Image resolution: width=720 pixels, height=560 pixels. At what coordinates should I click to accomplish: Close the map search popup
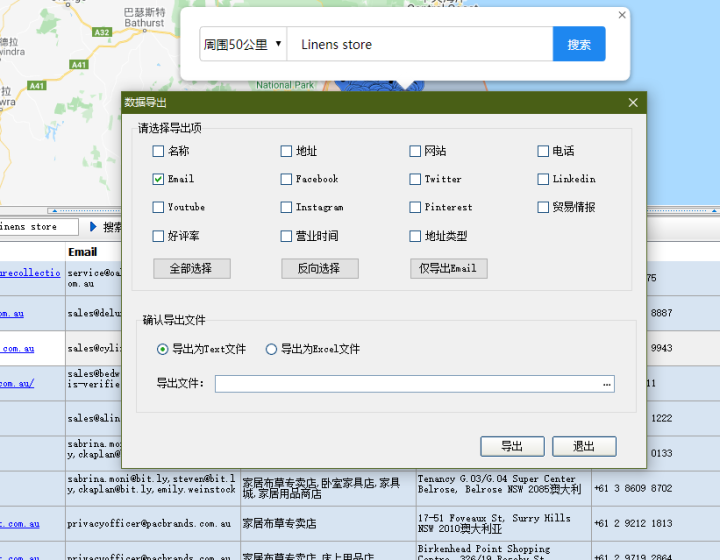pos(622,15)
